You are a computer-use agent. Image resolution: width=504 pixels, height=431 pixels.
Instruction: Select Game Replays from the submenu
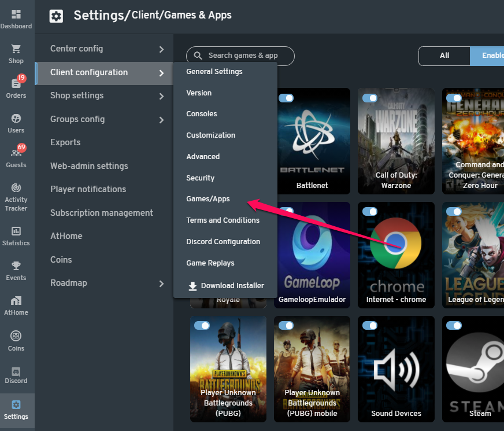210,263
